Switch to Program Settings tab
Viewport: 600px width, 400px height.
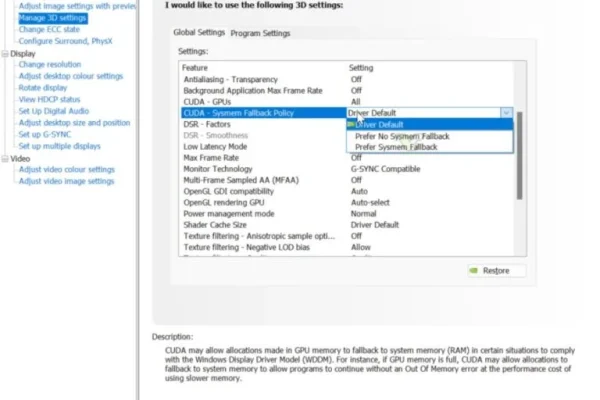260,33
